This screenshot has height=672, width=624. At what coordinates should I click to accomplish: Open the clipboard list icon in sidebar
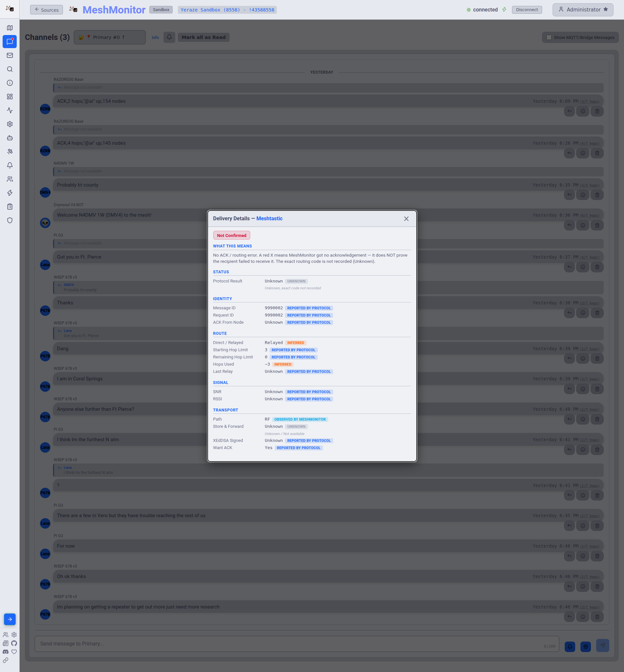10,207
